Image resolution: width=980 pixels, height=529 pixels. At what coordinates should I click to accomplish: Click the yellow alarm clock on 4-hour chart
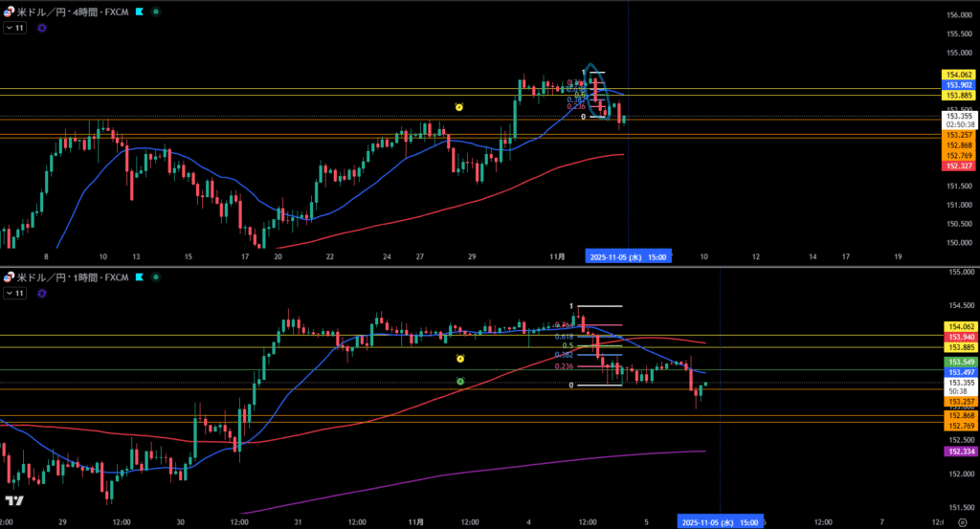[x=459, y=107]
